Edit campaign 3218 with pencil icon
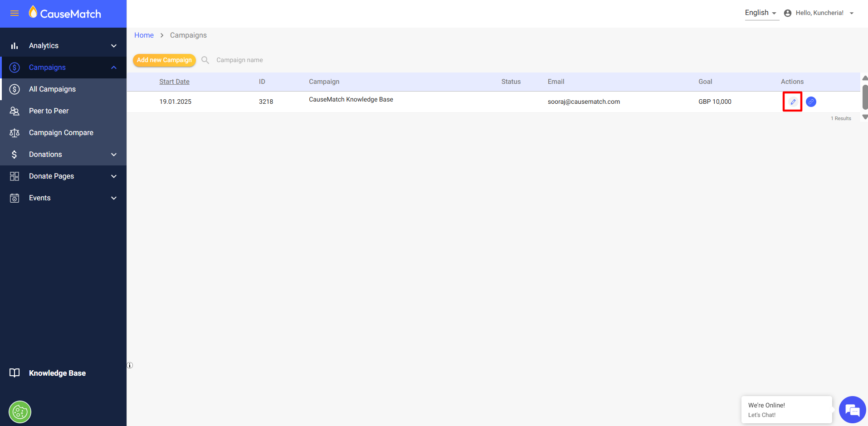Screen dimensions: 868x426 pos(793,102)
